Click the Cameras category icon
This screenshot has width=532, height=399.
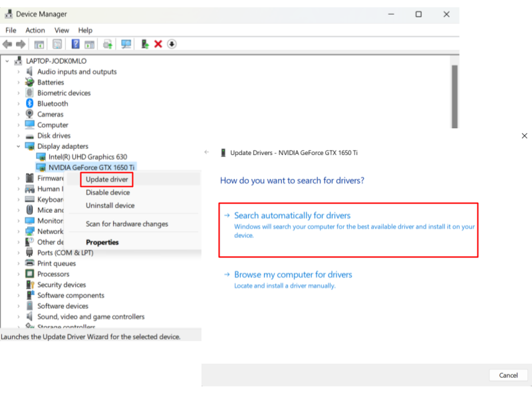point(30,114)
